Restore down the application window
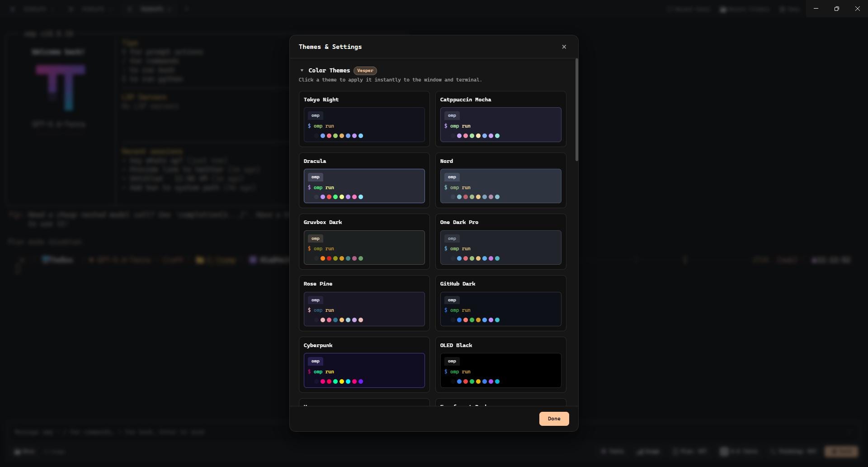The image size is (868, 467). [836, 9]
